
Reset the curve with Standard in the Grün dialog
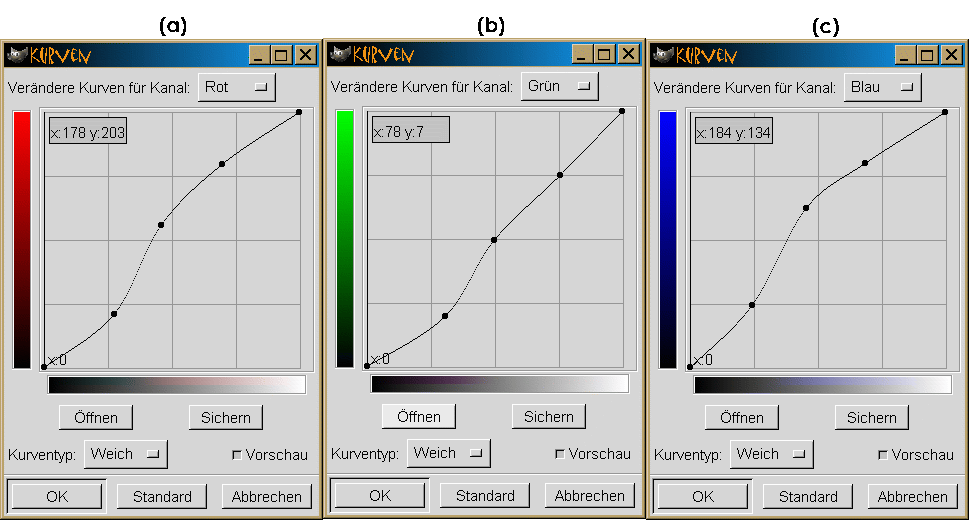pyautogui.click(x=485, y=495)
